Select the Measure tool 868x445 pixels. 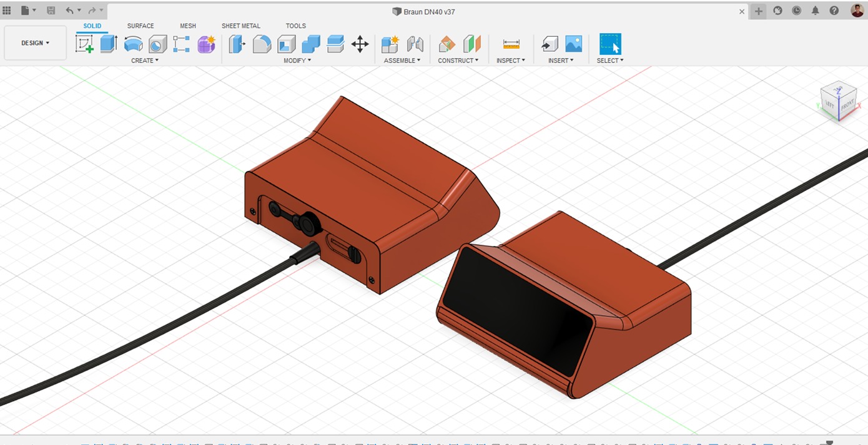coord(511,44)
